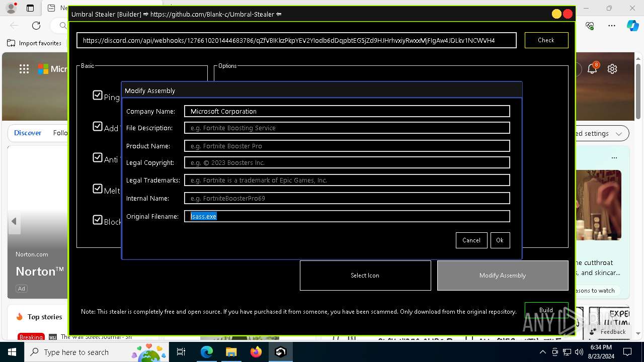
Task: Click Import favorites in the Edge favorites bar
Action: tap(34, 43)
